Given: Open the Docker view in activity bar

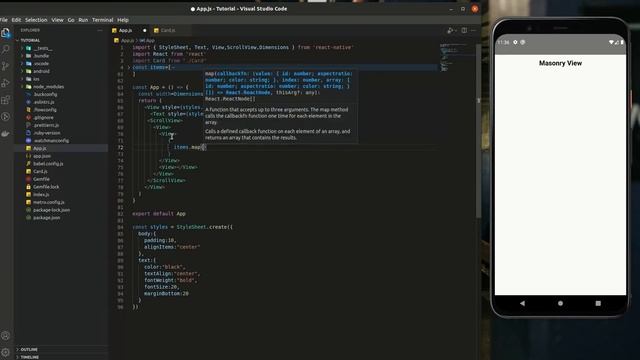Looking at the screenshot, I should 6,133.
